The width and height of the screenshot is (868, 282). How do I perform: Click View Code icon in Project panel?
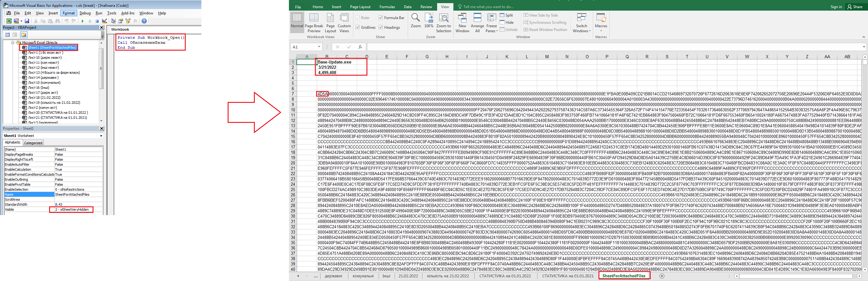(x=8, y=35)
